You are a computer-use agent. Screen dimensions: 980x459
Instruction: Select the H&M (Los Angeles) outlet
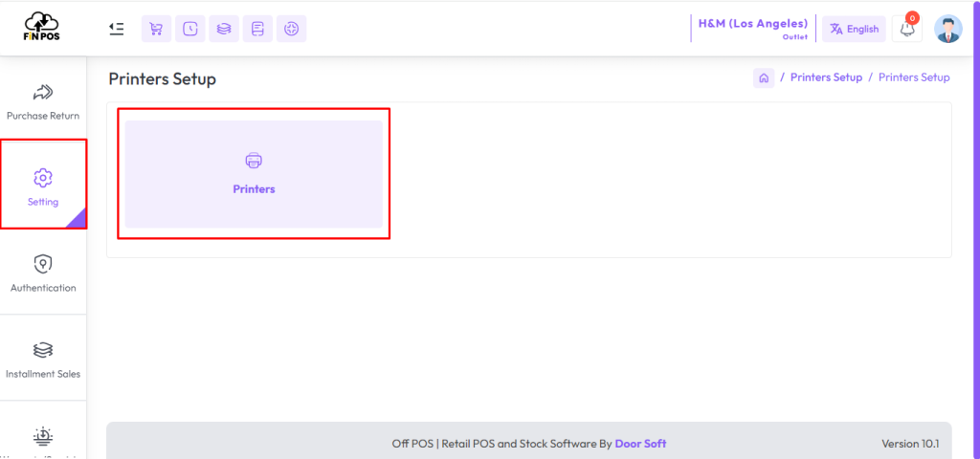752,28
